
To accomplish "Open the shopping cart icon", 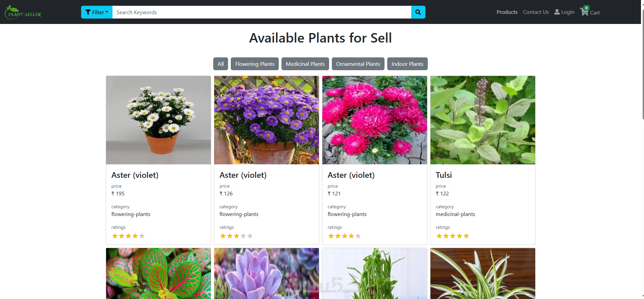I will 584,11.
